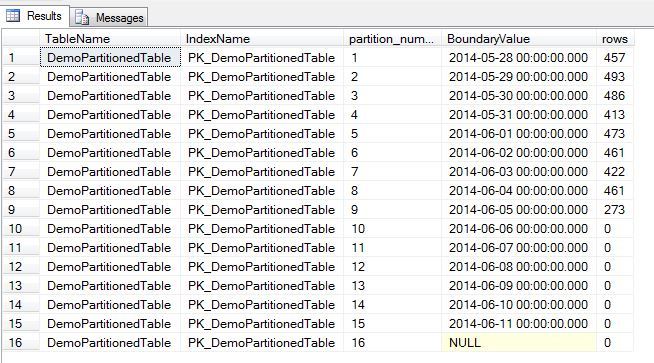The height and width of the screenshot is (363, 654).
Task: Click rows value 0 in row 12
Action: 615,267
